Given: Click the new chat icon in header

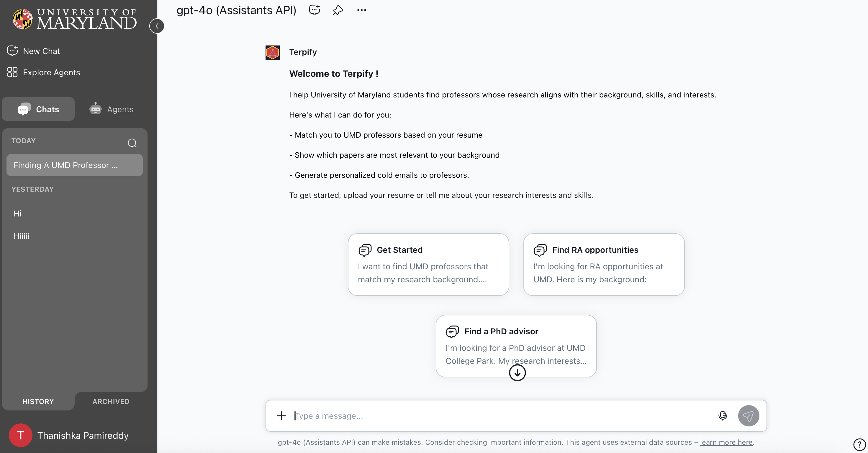Looking at the screenshot, I should tap(314, 10).
